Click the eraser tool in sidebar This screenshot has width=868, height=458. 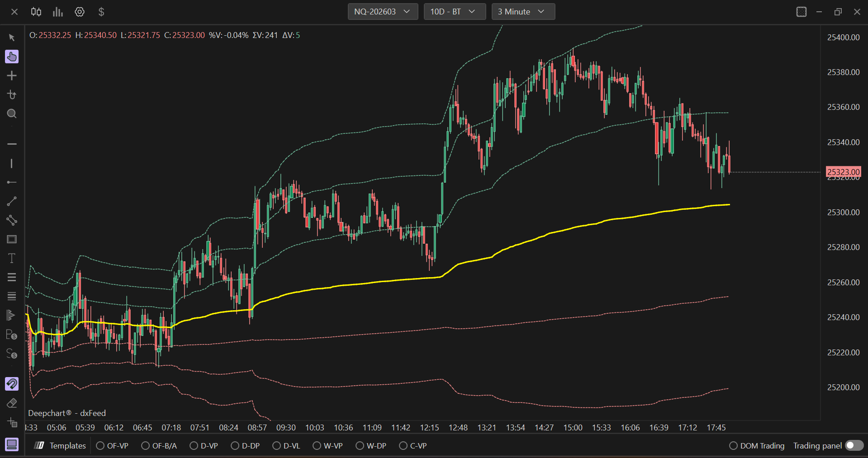[12, 403]
